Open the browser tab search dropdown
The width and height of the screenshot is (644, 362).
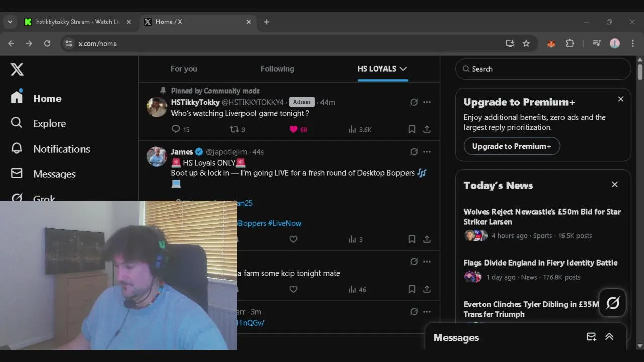[10, 22]
